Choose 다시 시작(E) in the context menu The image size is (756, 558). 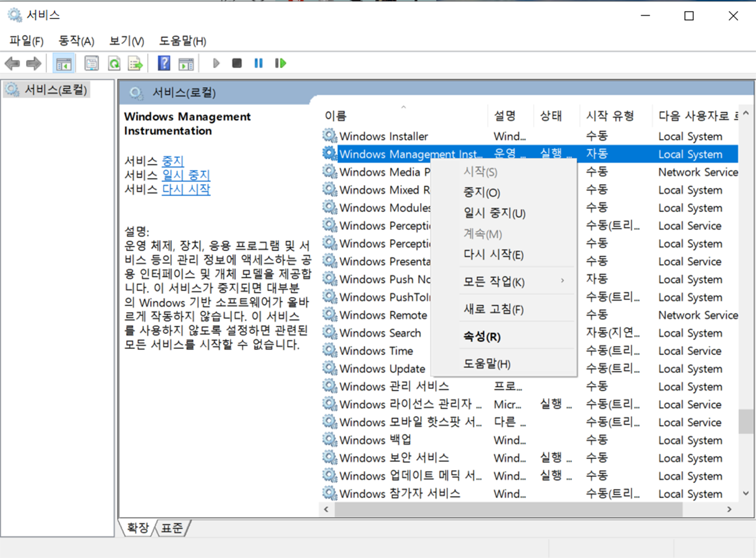click(504, 254)
